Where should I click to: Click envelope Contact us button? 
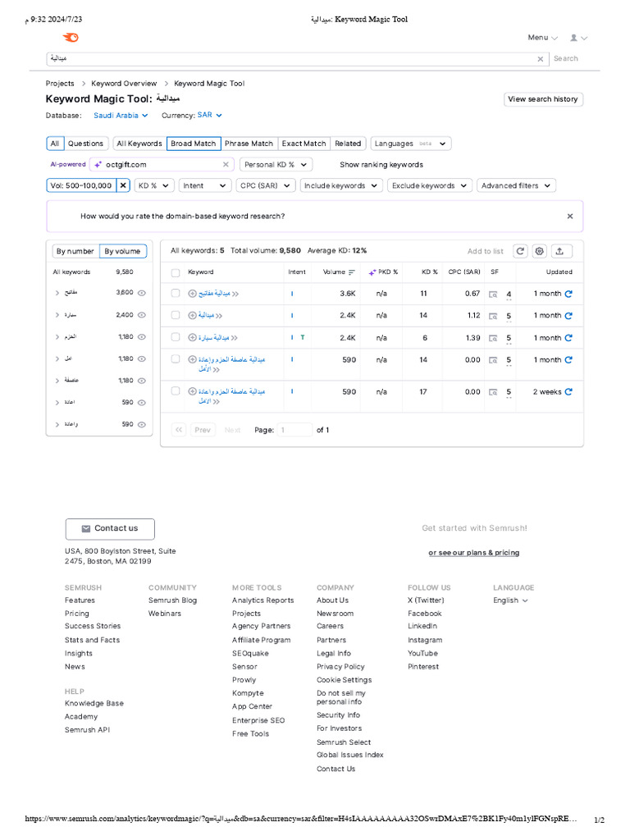pyautogui.click(x=110, y=529)
